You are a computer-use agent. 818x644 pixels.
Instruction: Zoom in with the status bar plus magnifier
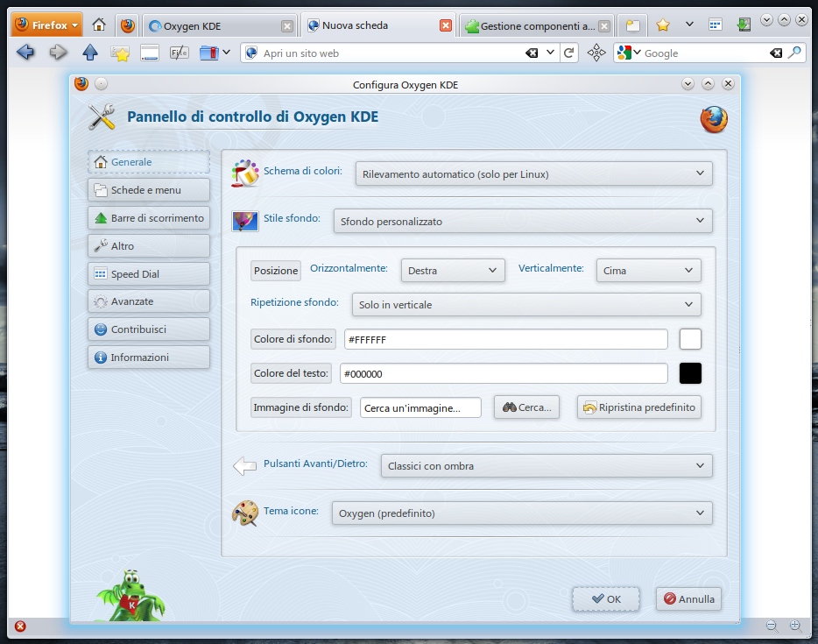[795, 626]
